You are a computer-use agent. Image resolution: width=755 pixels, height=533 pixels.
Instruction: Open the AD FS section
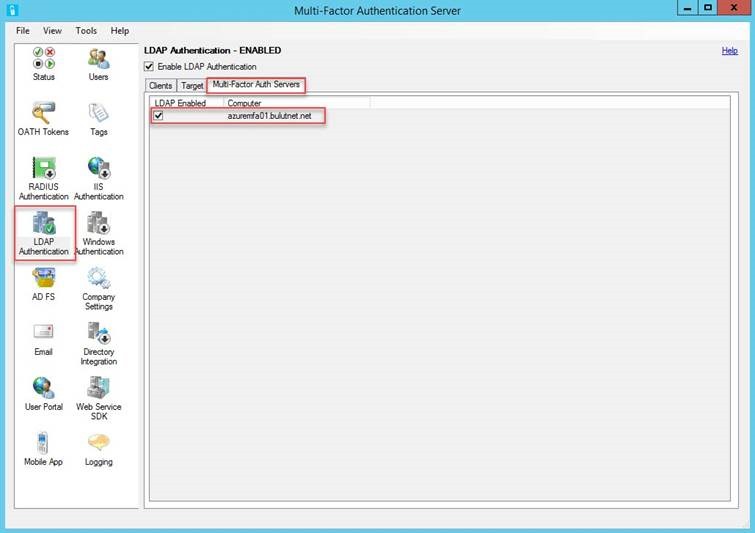[x=43, y=284]
